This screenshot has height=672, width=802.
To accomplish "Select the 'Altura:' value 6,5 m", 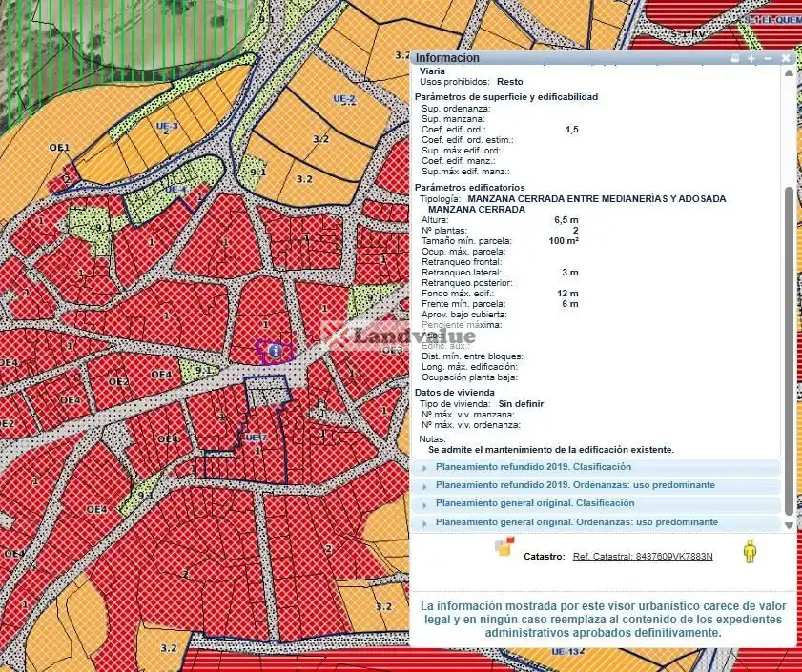I will coord(566,220).
